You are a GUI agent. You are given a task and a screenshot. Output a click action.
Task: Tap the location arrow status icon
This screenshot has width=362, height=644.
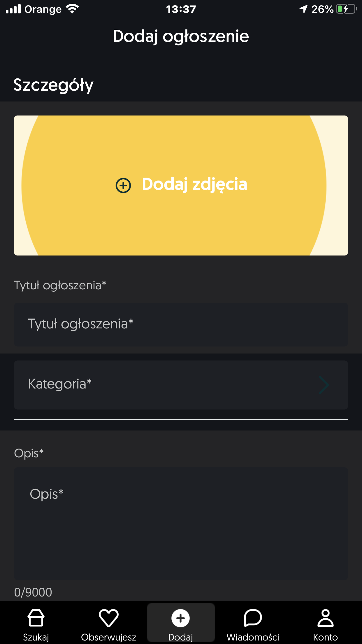click(303, 9)
